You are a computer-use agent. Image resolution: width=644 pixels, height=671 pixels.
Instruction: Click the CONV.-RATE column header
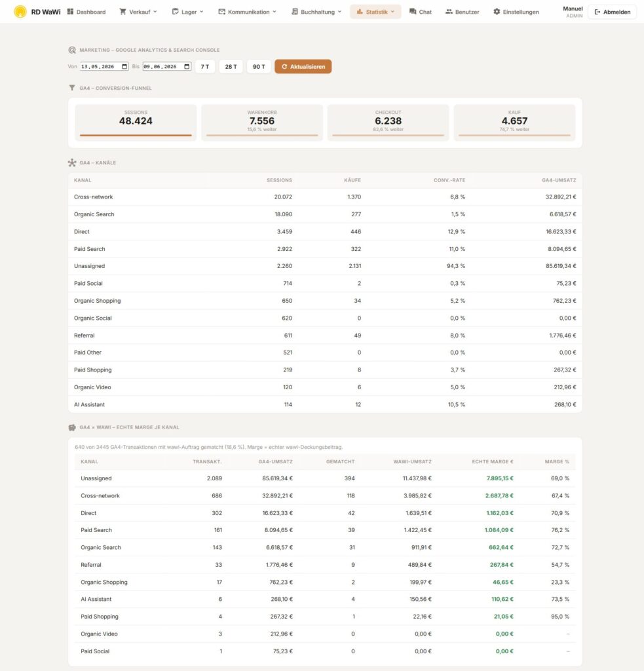tap(449, 180)
